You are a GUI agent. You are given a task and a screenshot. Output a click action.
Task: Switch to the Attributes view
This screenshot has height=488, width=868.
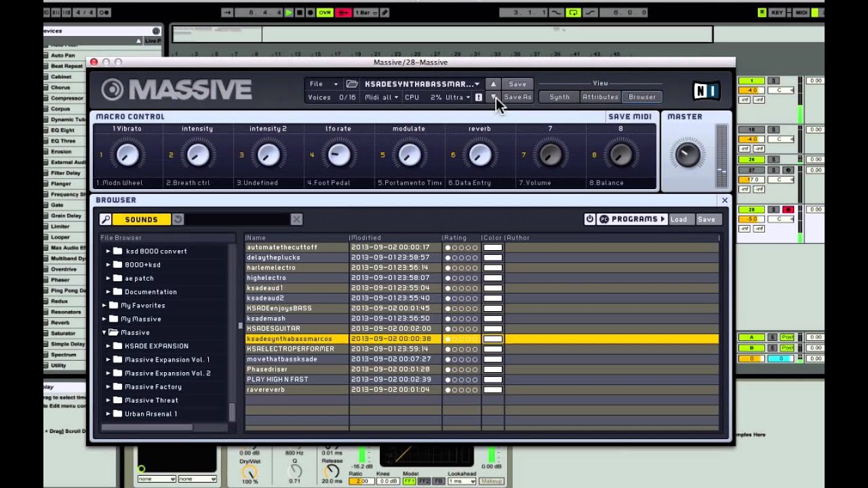point(600,97)
